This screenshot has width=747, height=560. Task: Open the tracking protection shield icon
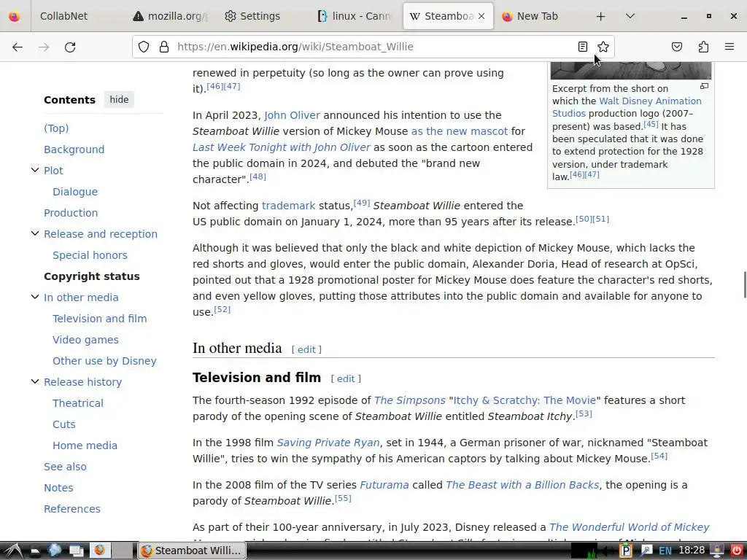(144, 47)
